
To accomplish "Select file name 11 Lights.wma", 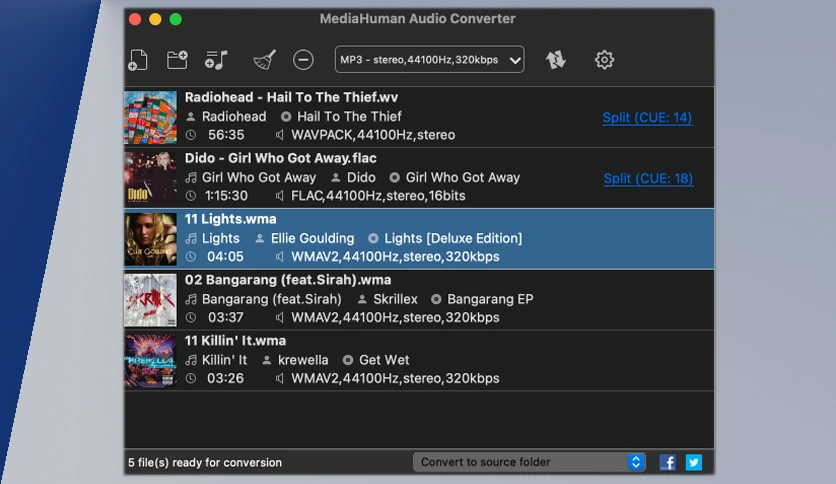I will pos(230,219).
